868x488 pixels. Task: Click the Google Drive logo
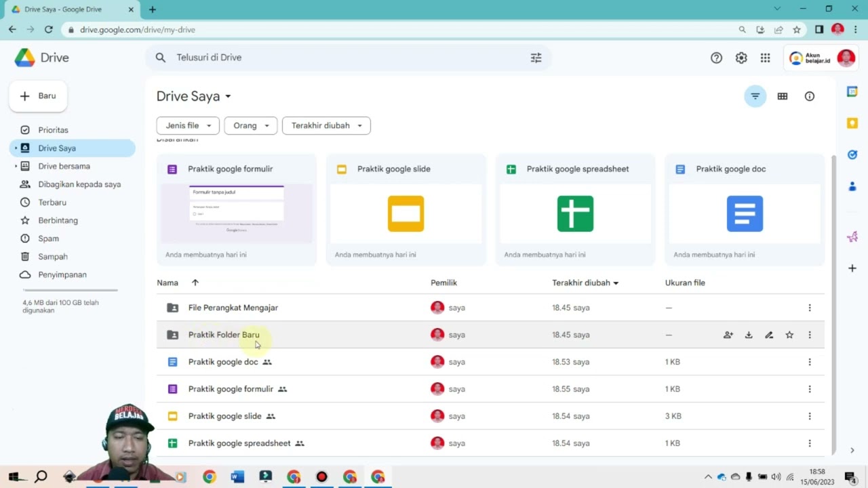click(x=25, y=58)
